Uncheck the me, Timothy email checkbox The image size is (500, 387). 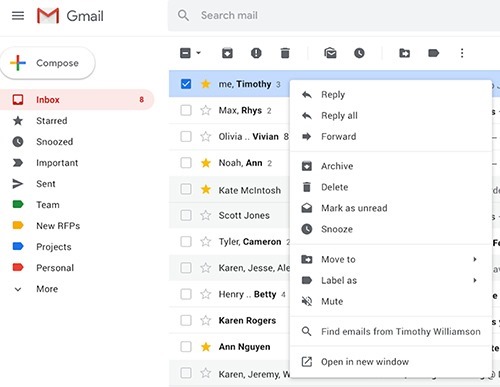pos(186,84)
